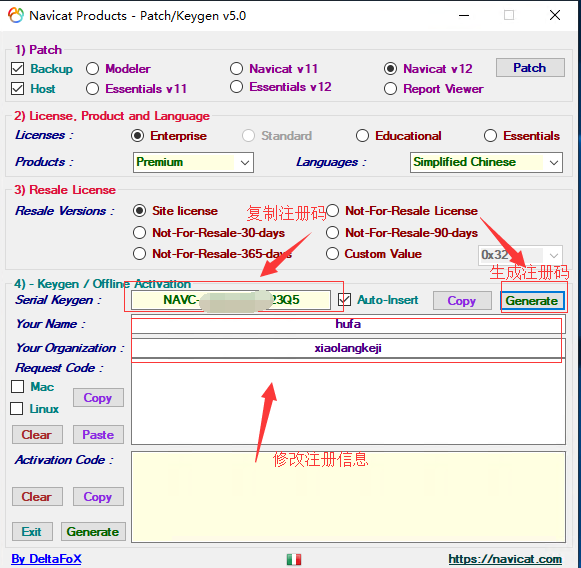Open the Products dropdown showing Premium
Viewport: 581px width, 568px height.
pyautogui.click(x=193, y=162)
